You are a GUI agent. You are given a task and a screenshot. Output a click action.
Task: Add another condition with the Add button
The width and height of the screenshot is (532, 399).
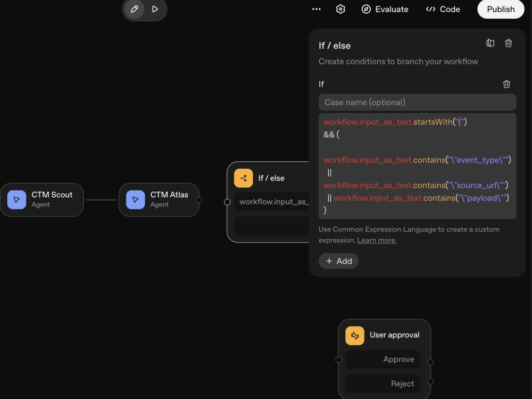pyautogui.click(x=338, y=261)
